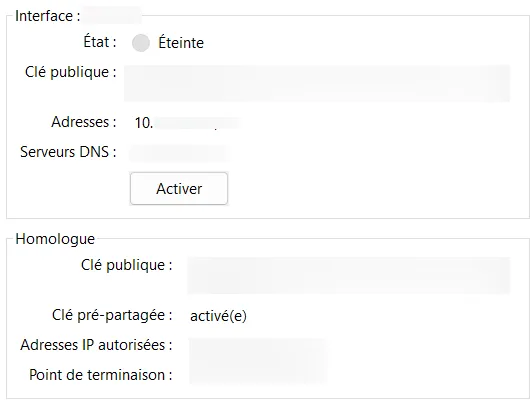
Task: Click the Point de terminaison label
Action: pos(101,375)
